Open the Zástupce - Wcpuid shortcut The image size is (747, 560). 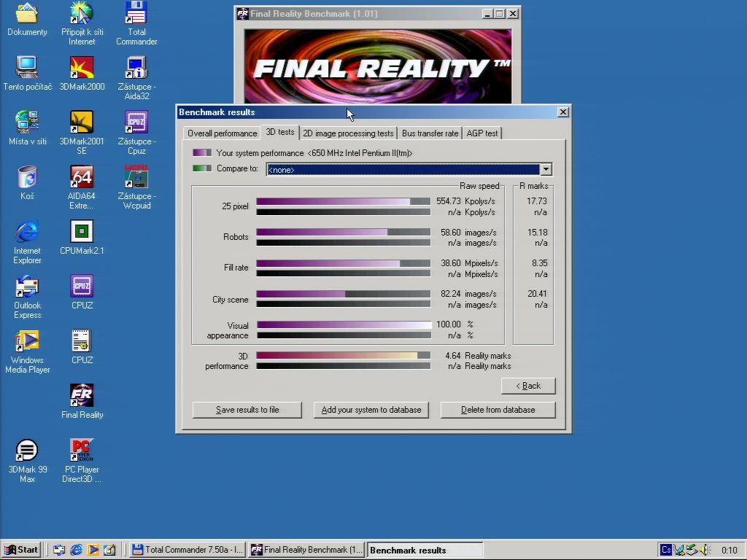click(x=136, y=187)
